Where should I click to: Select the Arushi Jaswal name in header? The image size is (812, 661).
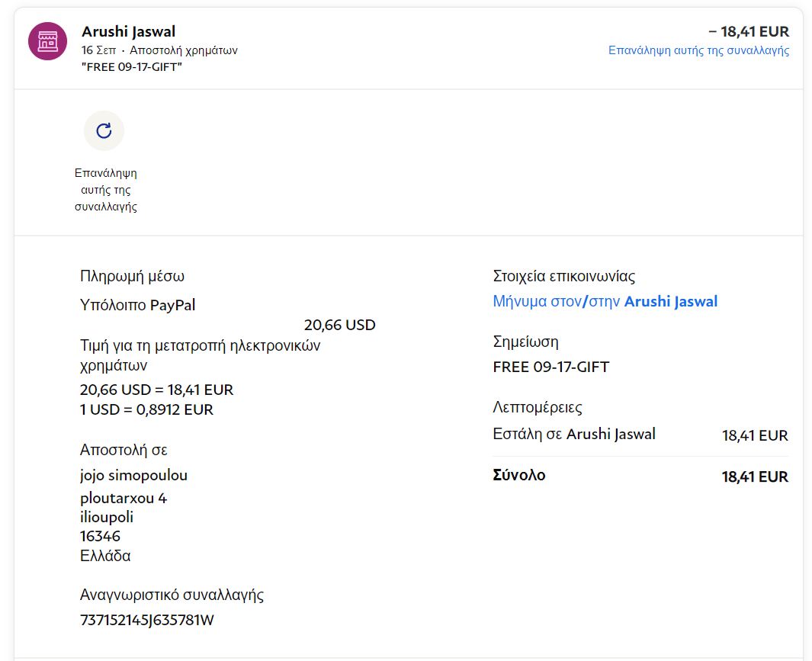[x=129, y=31]
